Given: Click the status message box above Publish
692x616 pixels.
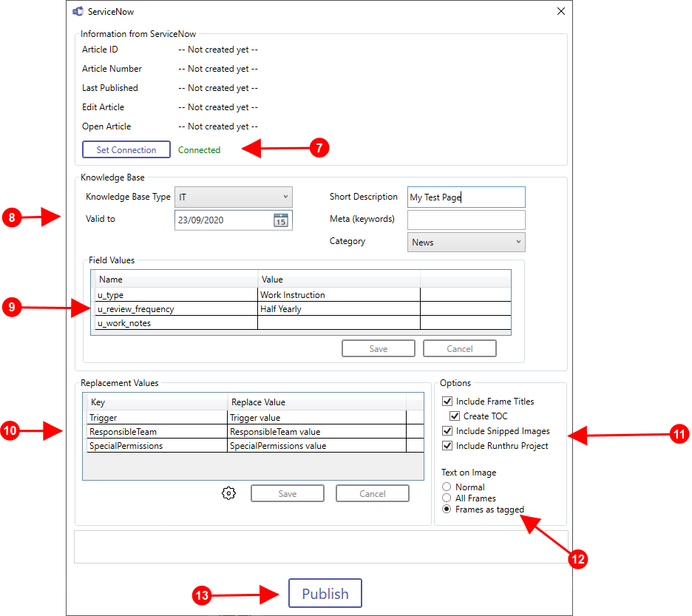Looking at the screenshot, I should click(x=321, y=546).
